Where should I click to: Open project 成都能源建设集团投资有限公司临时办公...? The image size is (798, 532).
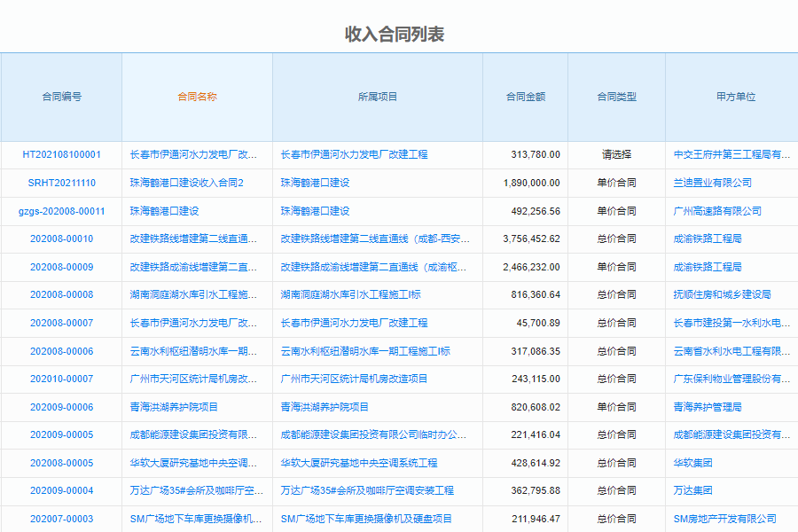[373, 434]
